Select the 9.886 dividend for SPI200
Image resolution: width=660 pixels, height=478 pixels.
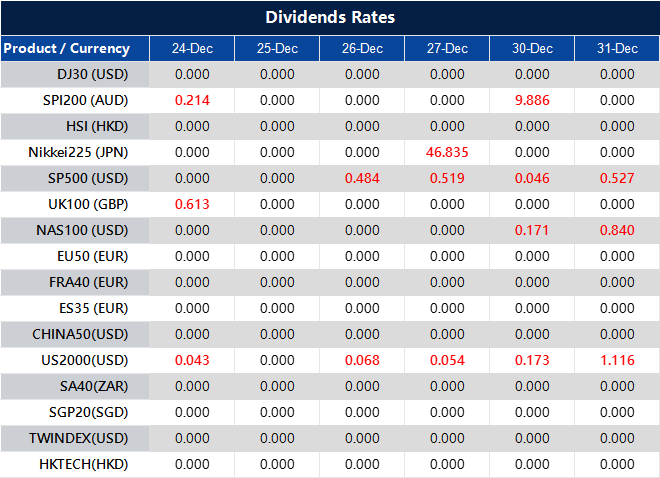coord(532,100)
